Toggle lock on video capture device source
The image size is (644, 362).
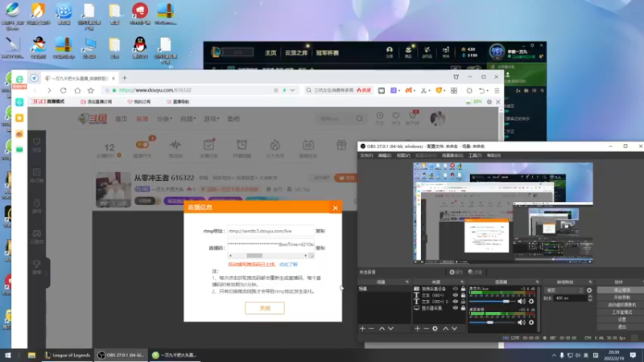(x=463, y=289)
